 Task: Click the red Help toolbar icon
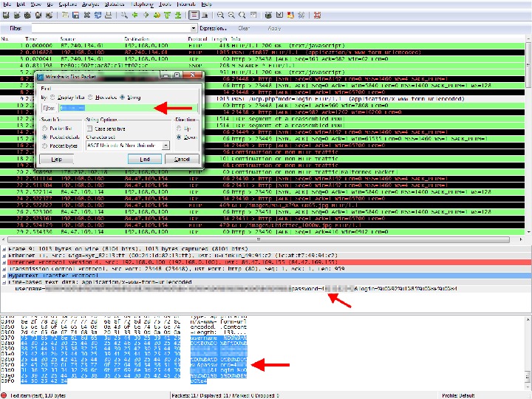point(317,16)
